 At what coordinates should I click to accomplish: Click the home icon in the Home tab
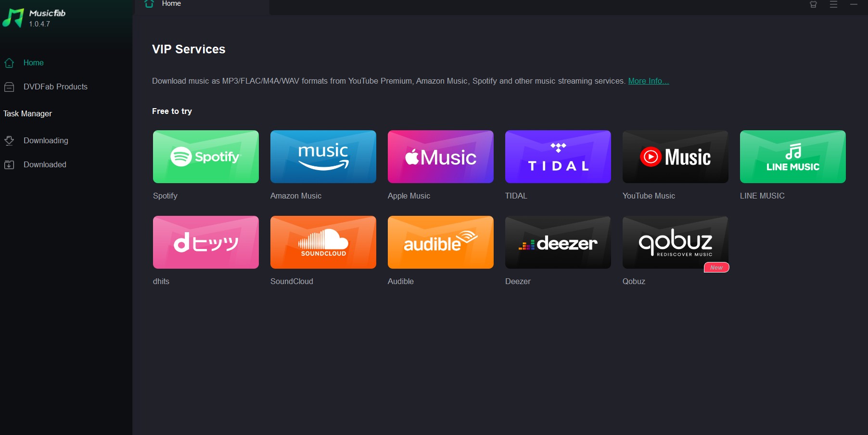coord(149,4)
